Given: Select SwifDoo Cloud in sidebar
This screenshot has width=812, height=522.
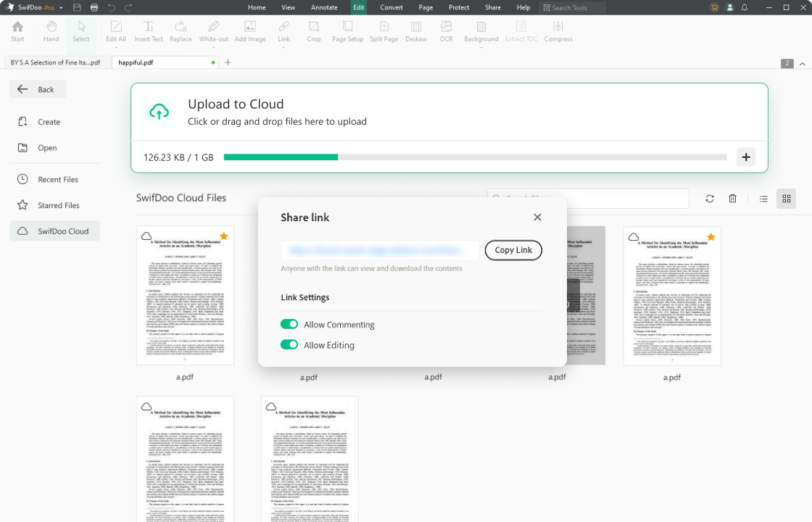Looking at the screenshot, I should pos(55,231).
